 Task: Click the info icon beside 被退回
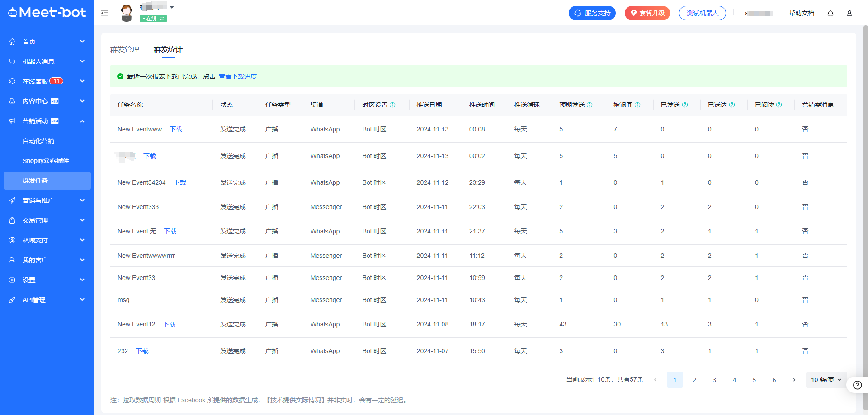[637, 105]
